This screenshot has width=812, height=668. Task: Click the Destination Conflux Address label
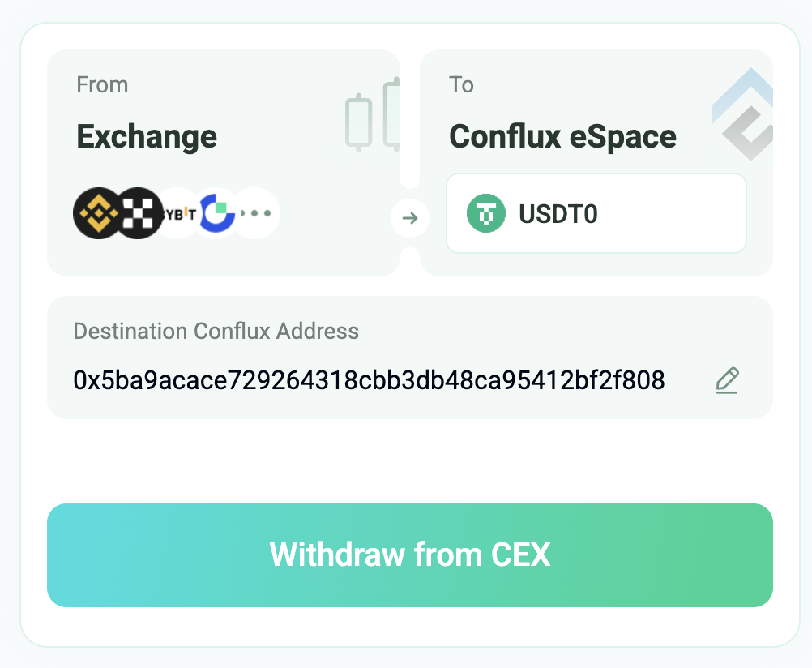(x=216, y=331)
